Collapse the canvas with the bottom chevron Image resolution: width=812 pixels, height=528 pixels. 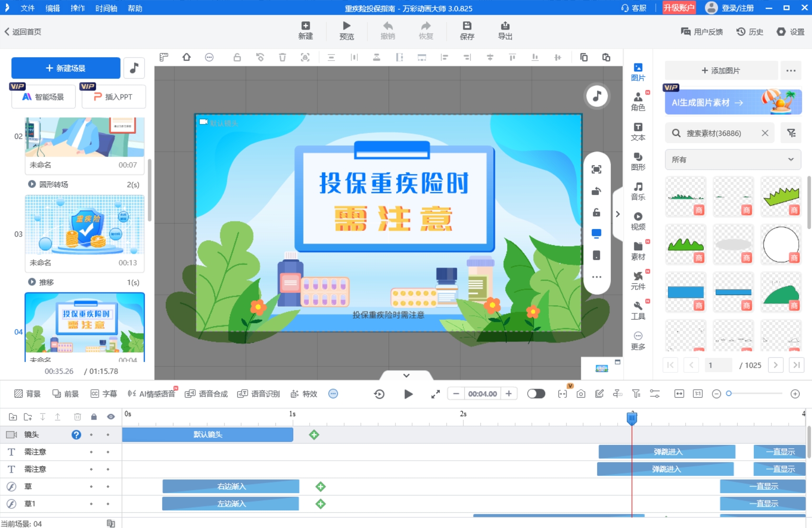pyautogui.click(x=406, y=375)
